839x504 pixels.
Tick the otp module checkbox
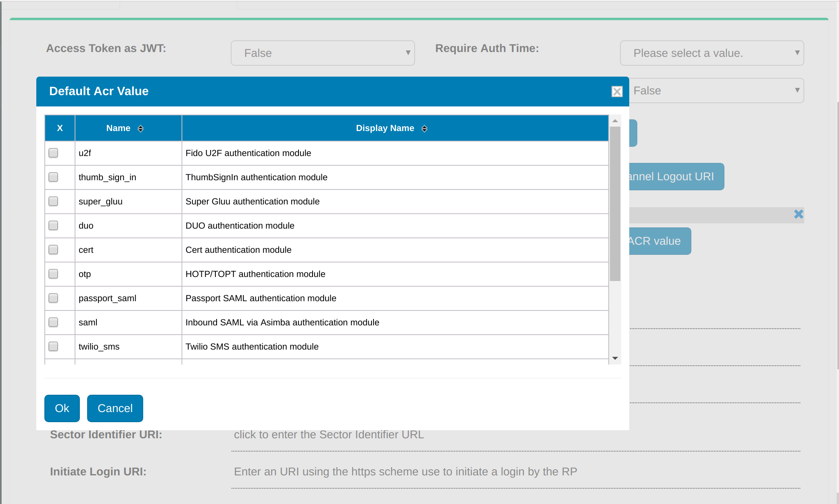pos(53,274)
